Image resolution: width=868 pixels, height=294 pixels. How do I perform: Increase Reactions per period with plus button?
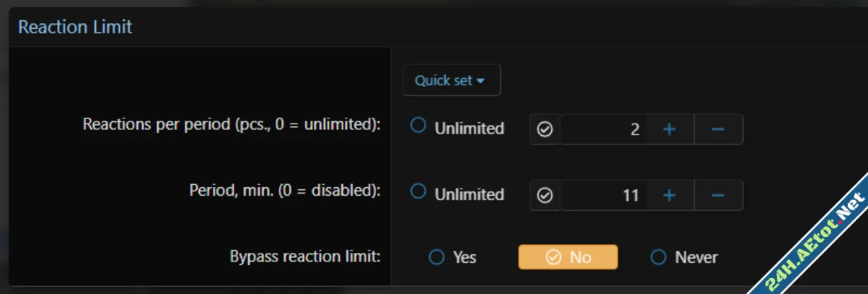pyautogui.click(x=669, y=129)
